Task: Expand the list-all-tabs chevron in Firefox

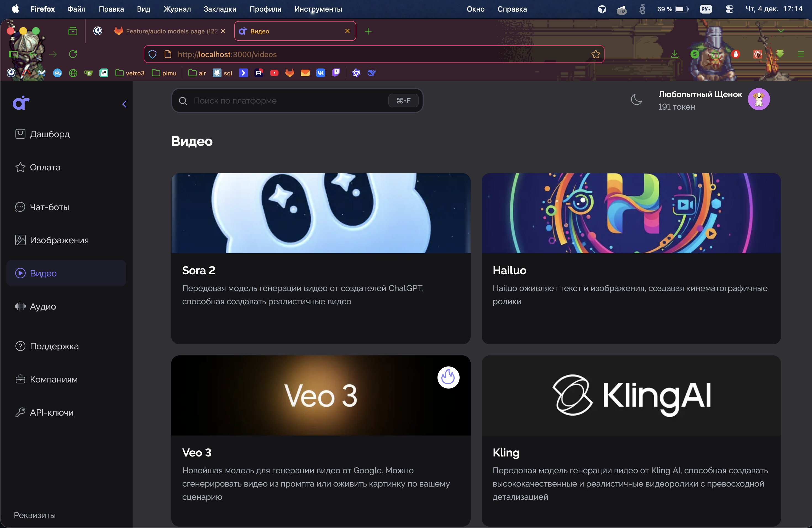Action: (781, 31)
